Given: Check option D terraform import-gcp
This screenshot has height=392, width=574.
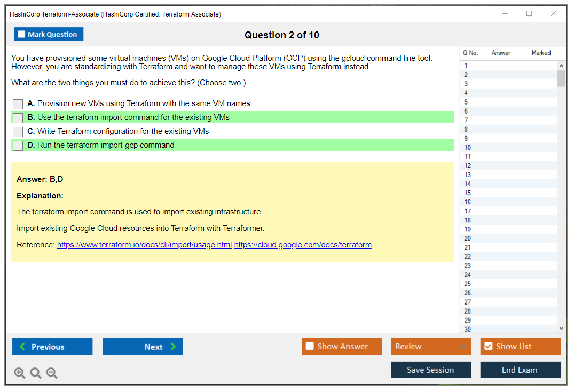Looking at the screenshot, I should (18, 146).
